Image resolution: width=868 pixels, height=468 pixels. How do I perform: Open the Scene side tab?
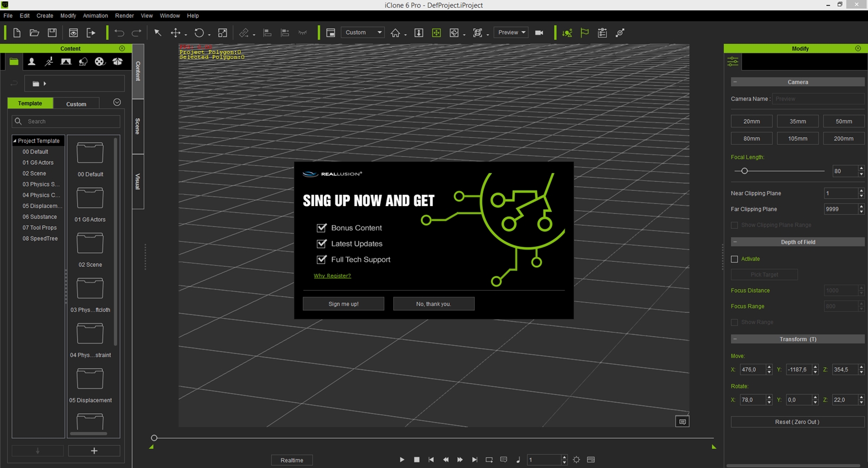[x=138, y=126]
